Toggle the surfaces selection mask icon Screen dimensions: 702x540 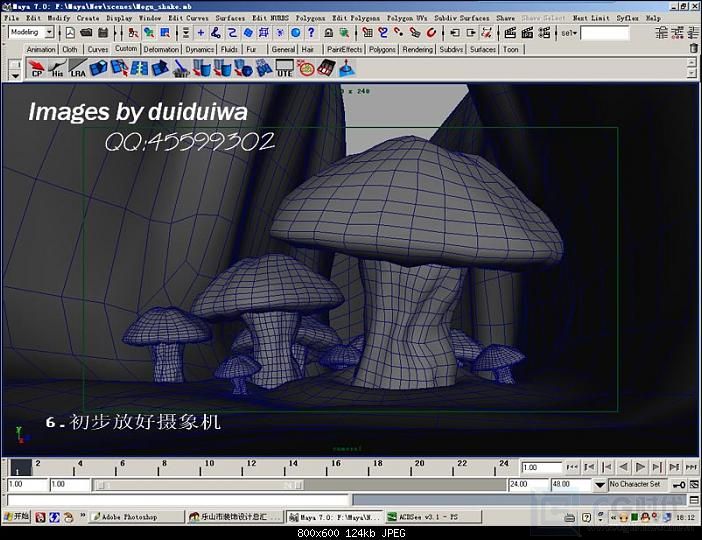coord(248,33)
